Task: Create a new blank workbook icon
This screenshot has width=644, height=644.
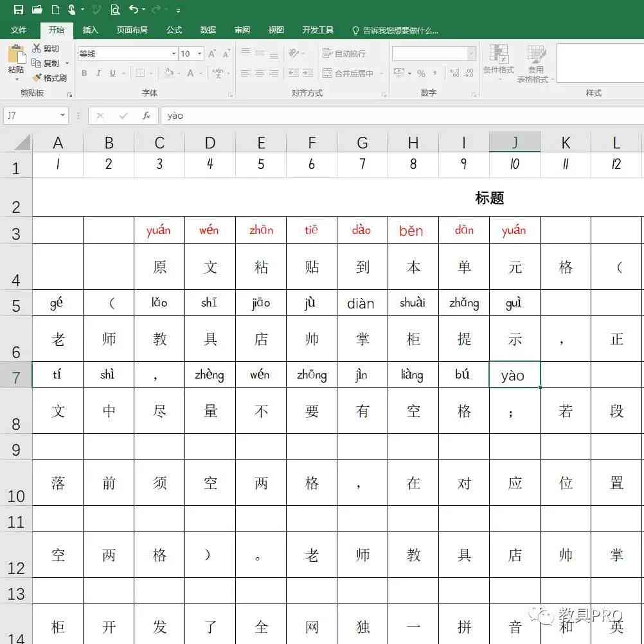Action: 55,10
